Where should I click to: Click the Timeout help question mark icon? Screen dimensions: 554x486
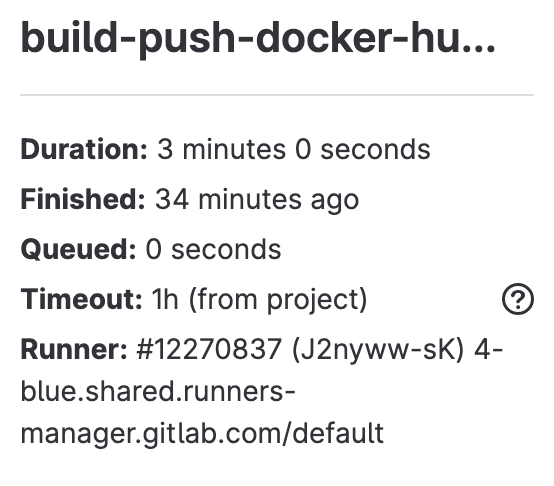coord(518,299)
